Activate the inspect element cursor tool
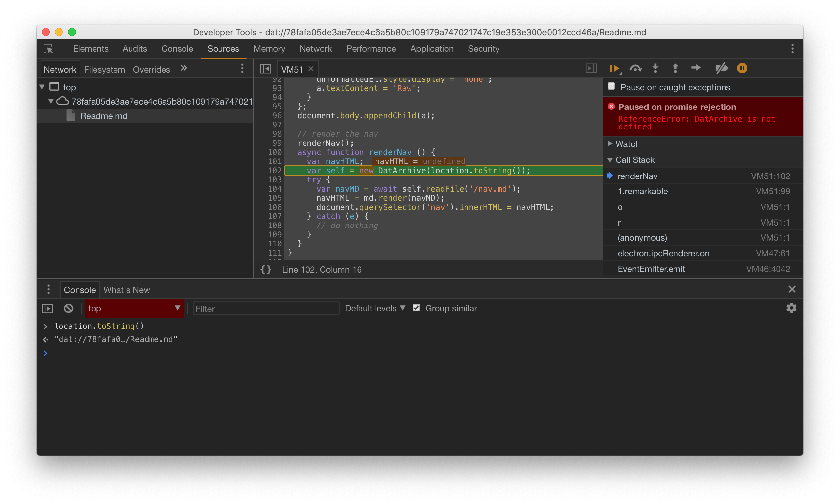 [x=48, y=49]
